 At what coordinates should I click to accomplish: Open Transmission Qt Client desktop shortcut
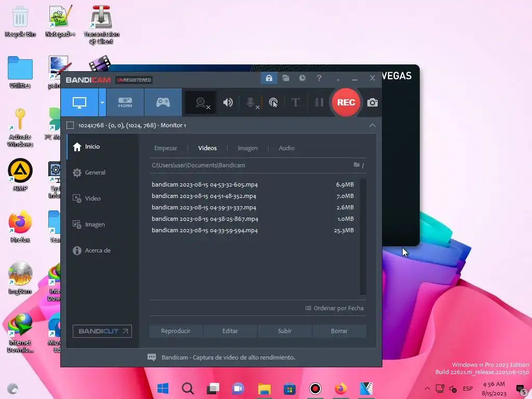click(x=101, y=25)
